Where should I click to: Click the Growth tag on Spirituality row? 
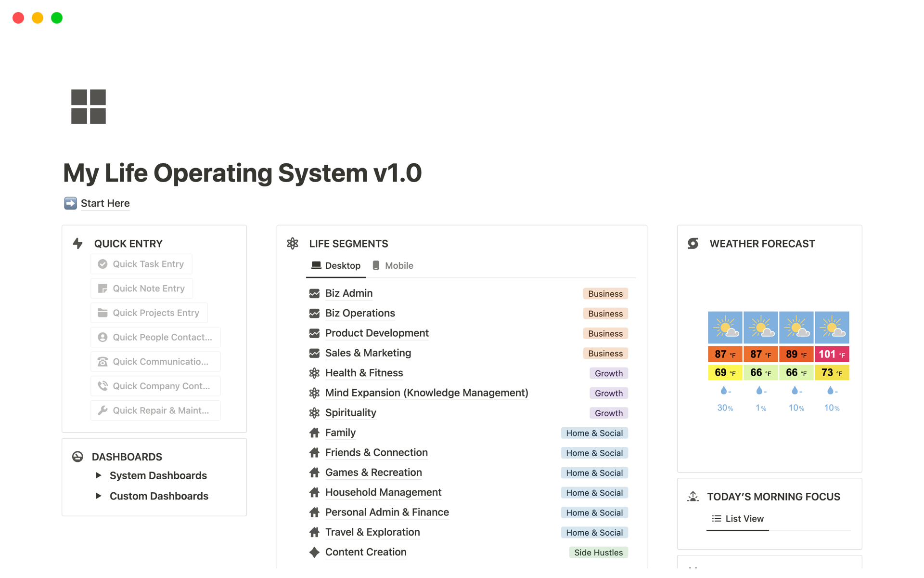pyautogui.click(x=608, y=413)
